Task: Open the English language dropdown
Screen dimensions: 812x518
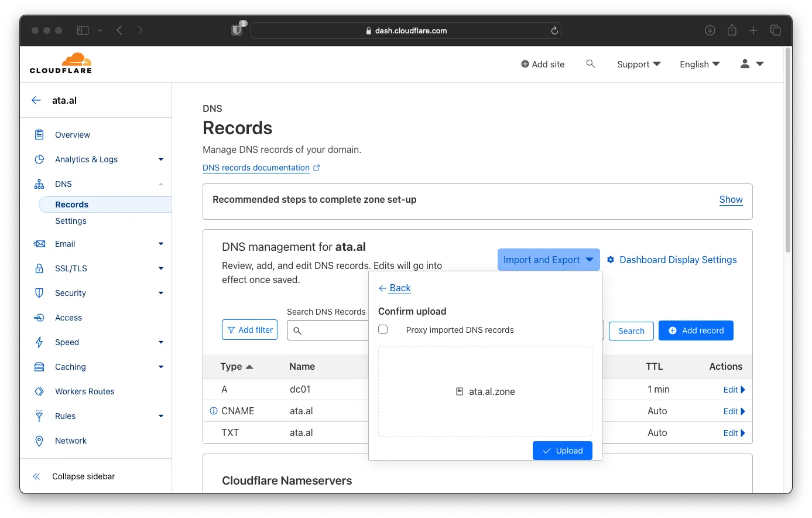Action: [x=700, y=64]
